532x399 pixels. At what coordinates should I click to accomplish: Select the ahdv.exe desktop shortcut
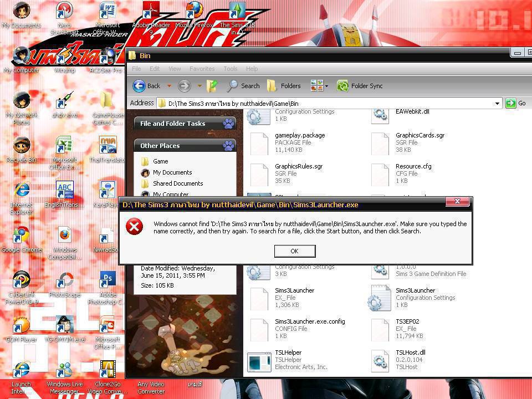[x=64, y=105]
